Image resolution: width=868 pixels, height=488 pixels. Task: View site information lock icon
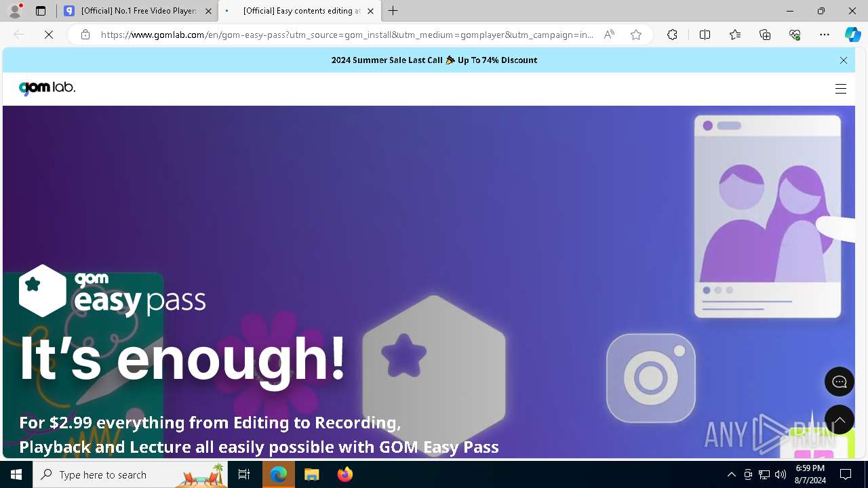[x=85, y=35]
